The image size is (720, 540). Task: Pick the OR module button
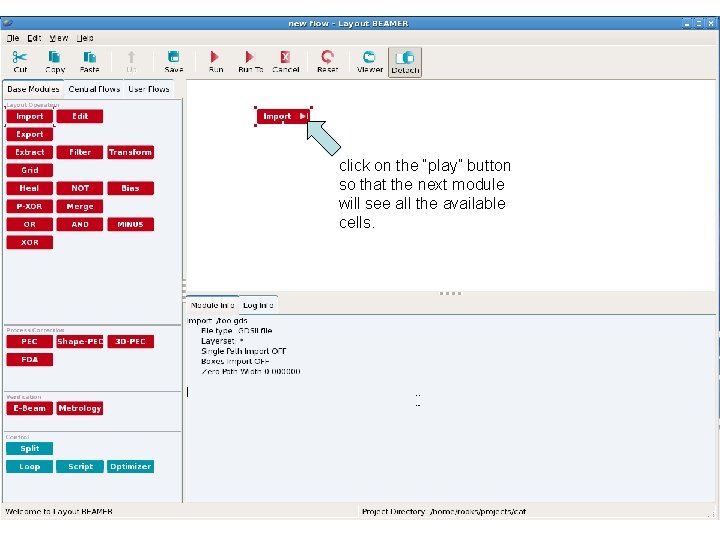pyautogui.click(x=30, y=225)
